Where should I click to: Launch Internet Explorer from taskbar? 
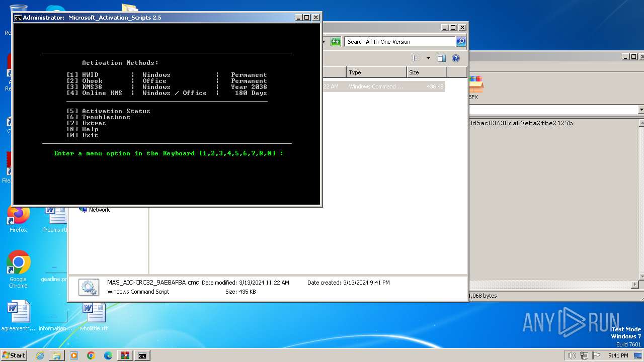pyautogui.click(x=40, y=355)
